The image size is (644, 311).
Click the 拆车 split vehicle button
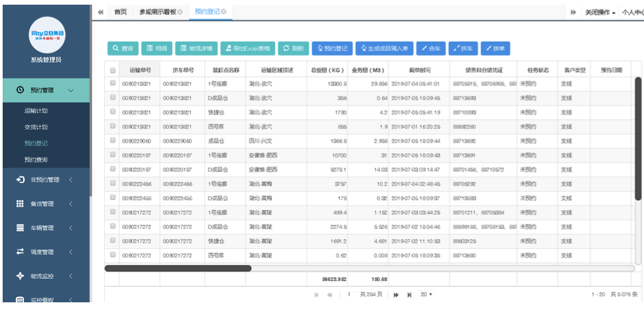click(x=463, y=49)
